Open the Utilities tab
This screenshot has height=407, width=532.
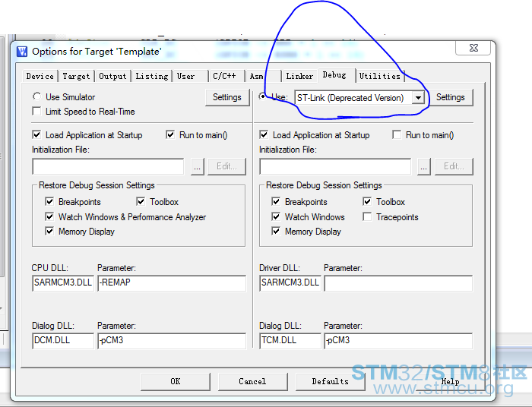pyautogui.click(x=380, y=76)
